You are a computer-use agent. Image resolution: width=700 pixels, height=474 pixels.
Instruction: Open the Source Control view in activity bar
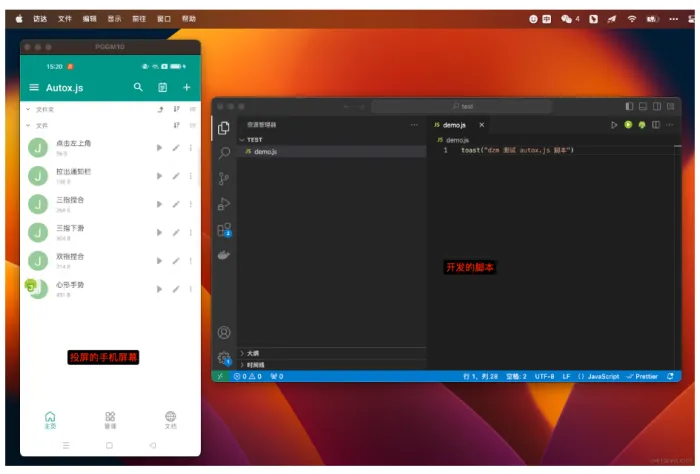[224, 178]
